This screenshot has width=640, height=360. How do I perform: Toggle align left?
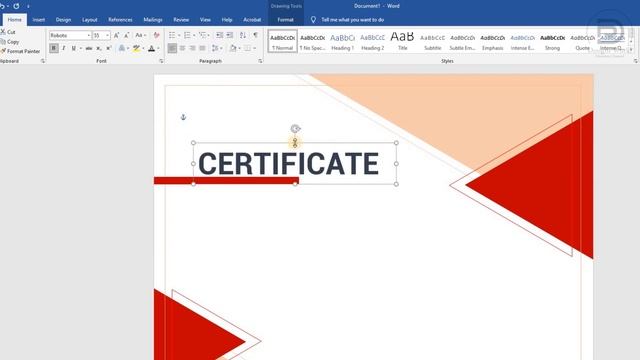point(172,48)
